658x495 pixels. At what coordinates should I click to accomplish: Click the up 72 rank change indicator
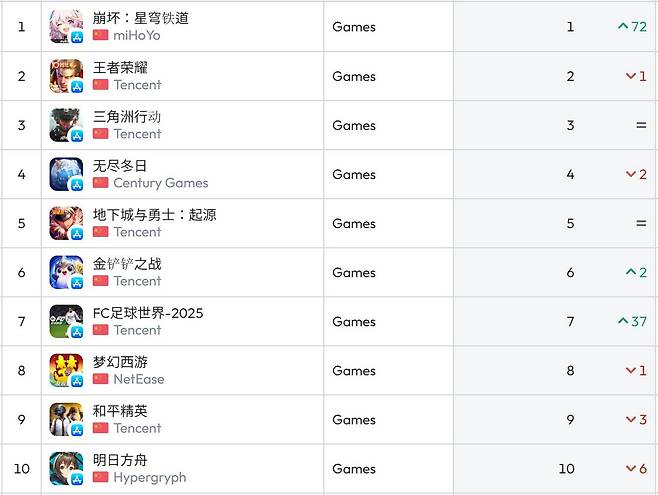632,27
